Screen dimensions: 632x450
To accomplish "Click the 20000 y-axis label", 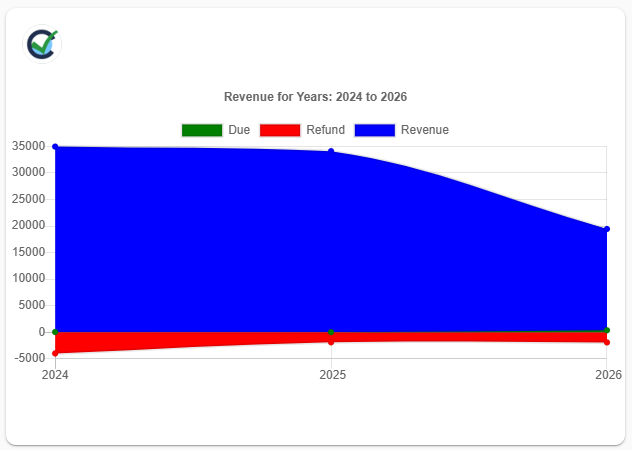I will point(29,225).
